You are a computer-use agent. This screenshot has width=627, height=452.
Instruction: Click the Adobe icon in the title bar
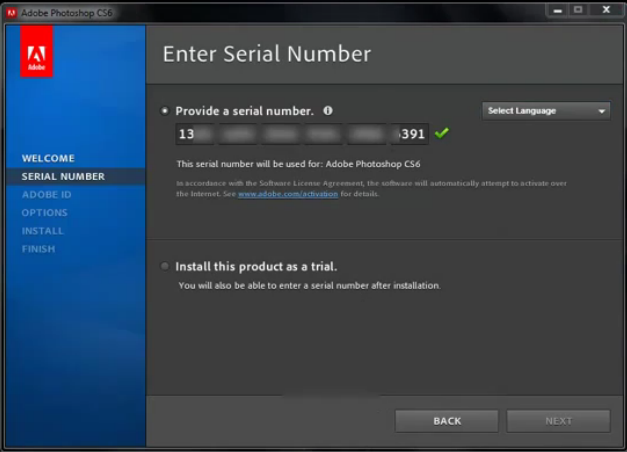click(11, 13)
